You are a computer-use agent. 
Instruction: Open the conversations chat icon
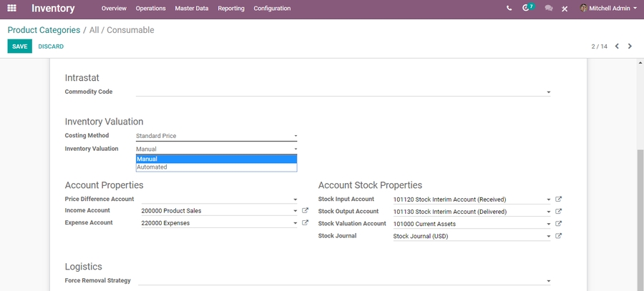[x=548, y=9]
